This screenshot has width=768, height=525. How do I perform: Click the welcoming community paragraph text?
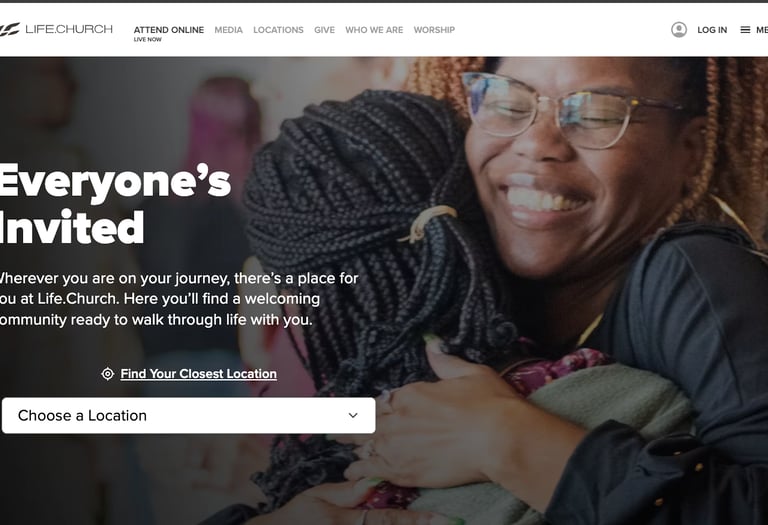(x=179, y=299)
